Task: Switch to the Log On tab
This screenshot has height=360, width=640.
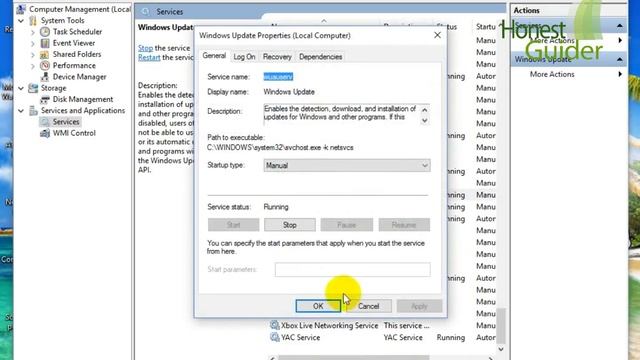Action: (x=244, y=57)
